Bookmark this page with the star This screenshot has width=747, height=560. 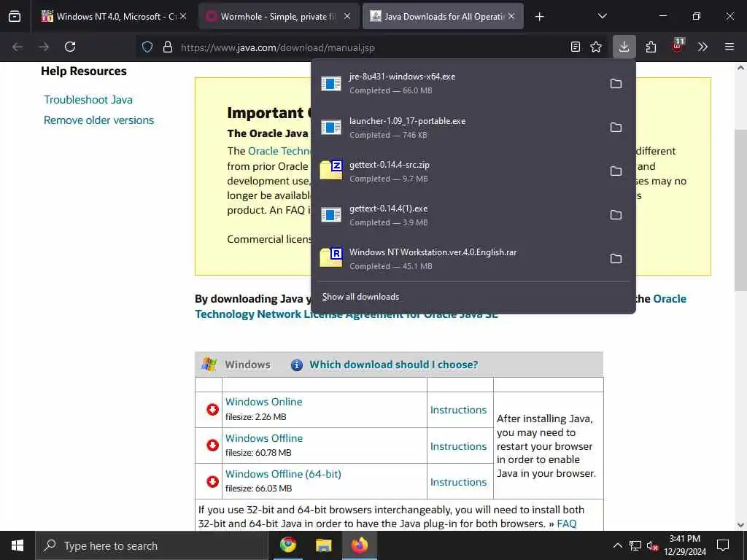pos(596,47)
